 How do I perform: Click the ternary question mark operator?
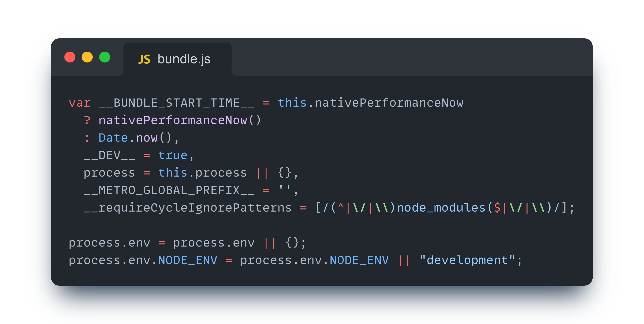coord(87,120)
